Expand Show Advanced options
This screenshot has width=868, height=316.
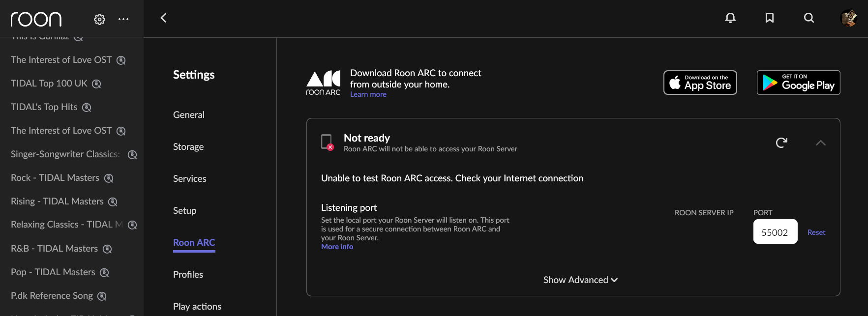pyautogui.click(x=580, y=280)
